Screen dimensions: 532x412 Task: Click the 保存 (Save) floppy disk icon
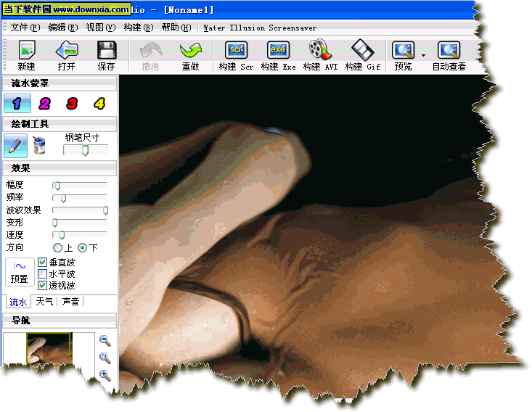pos(107,51)
